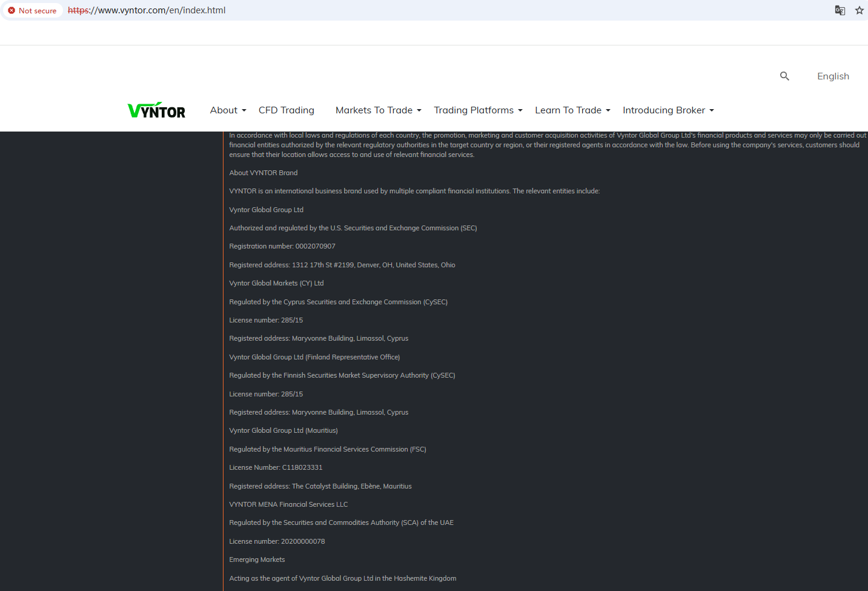Select the Catalyst Building, Ebène address line
Viewport: 868px width, 591px height.
320,486
